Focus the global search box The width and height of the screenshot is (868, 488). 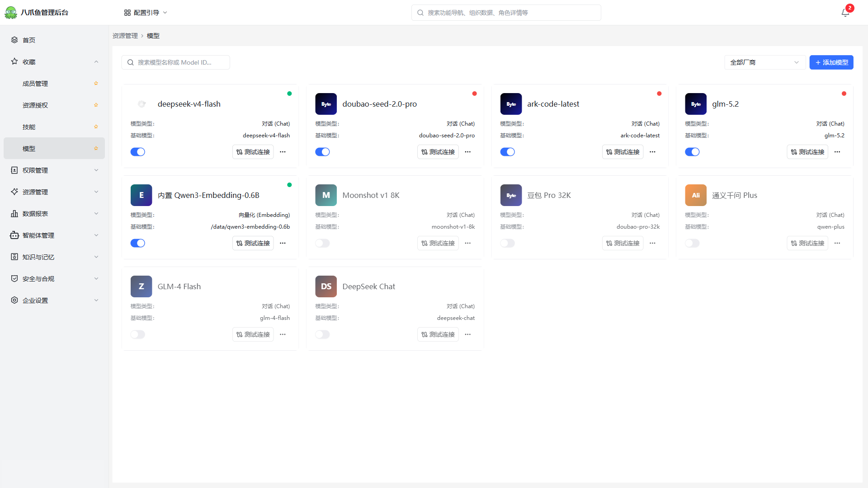506,13
